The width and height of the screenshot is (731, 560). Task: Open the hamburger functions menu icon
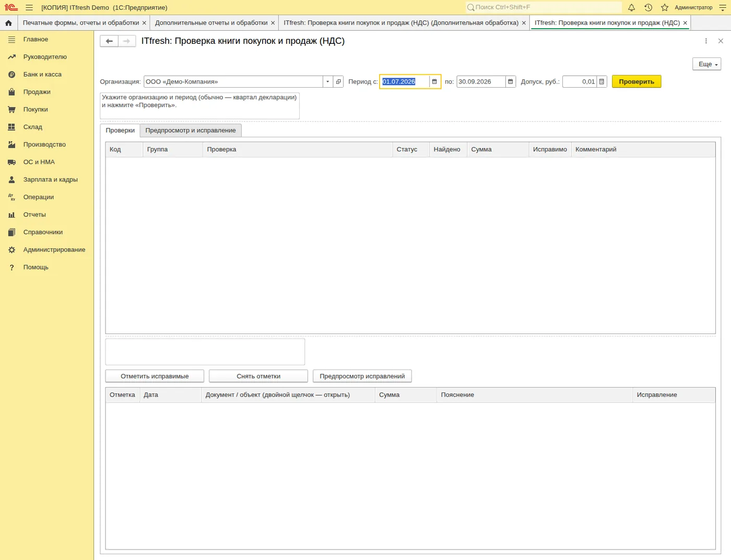click(29, 7)
